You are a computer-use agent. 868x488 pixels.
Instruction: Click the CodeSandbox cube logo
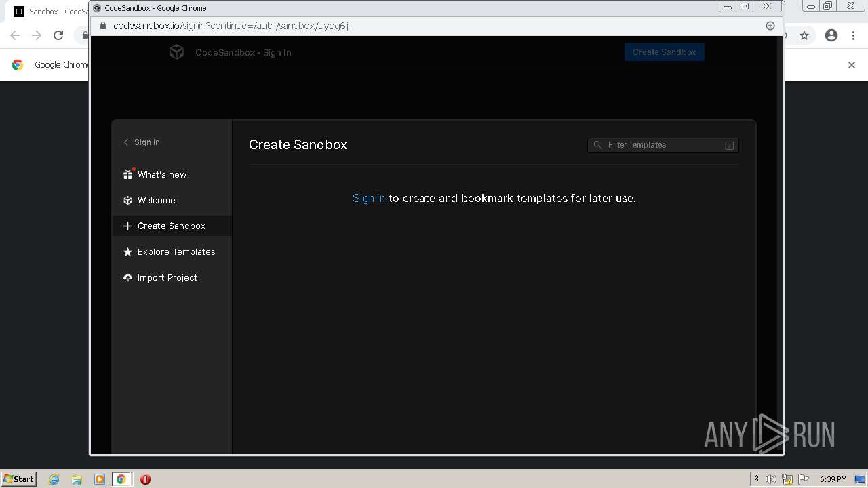[176, 52]
